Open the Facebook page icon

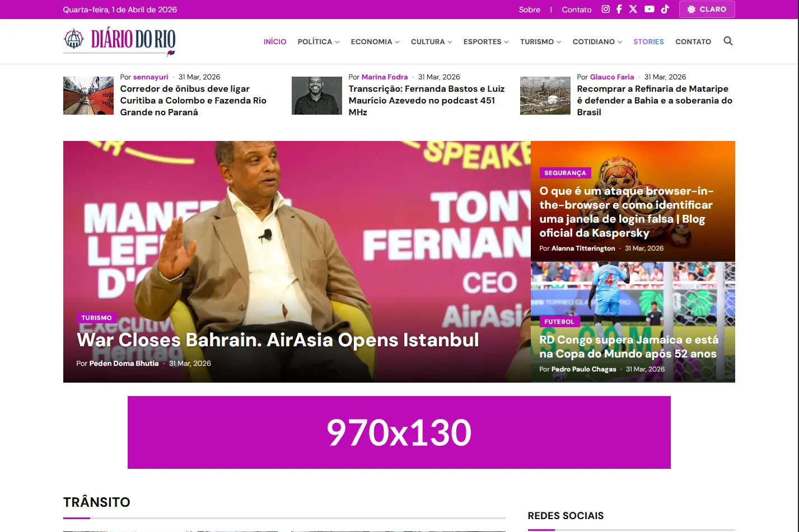619,9
